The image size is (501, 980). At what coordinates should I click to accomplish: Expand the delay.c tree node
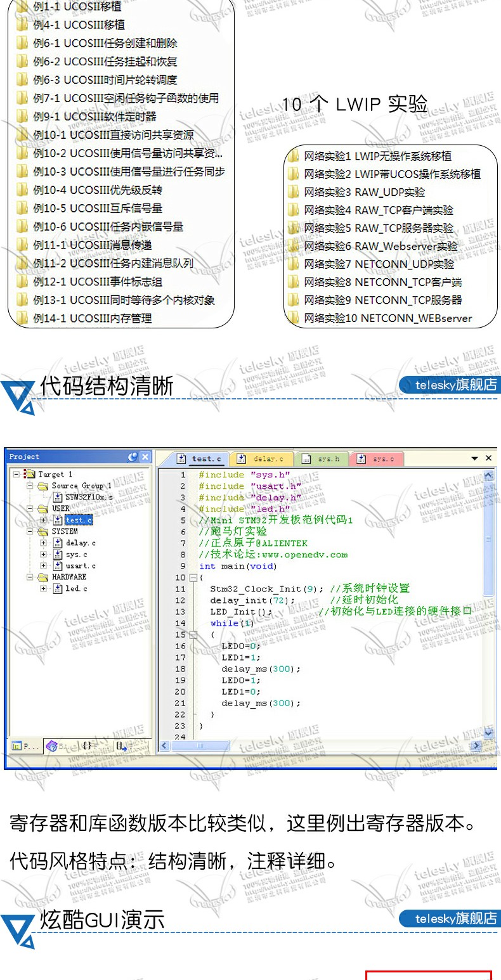coord(44,543)
